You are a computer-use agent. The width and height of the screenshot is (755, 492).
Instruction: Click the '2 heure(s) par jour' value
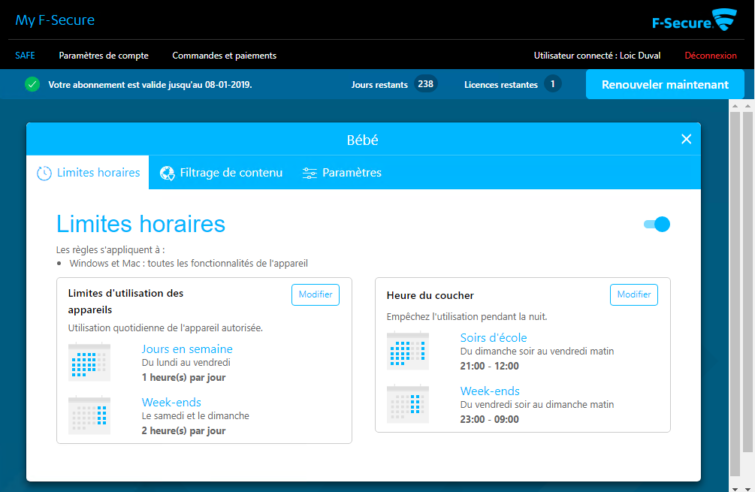pyautogui.click(x=183, y=430)
